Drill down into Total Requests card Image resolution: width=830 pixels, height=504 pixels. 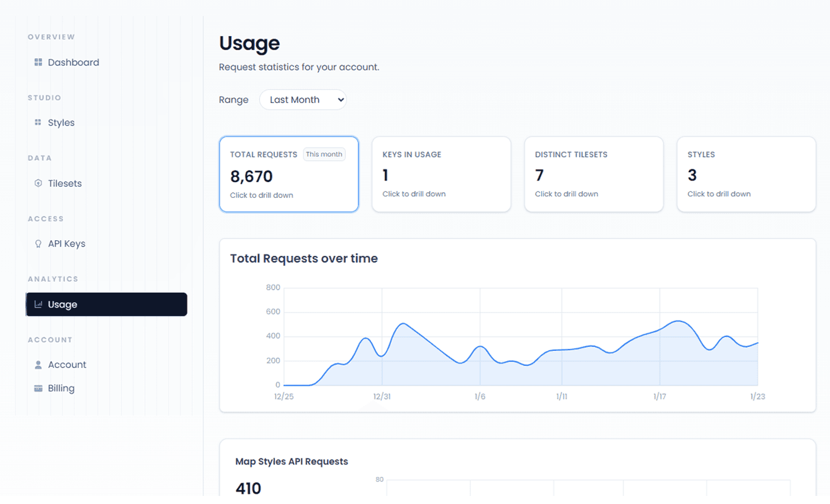288,174
